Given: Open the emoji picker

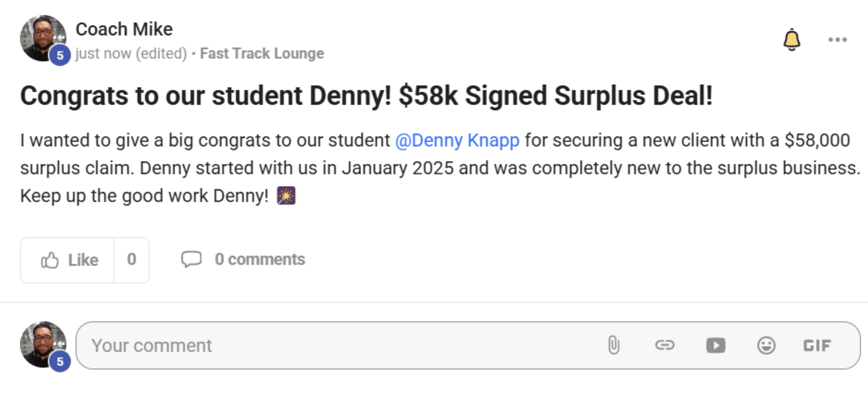Looking at the screenshot, I should point(766,345).
